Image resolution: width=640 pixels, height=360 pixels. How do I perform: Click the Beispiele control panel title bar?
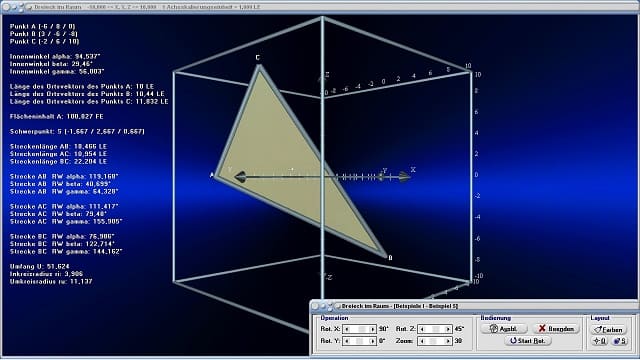click(474, 306)
